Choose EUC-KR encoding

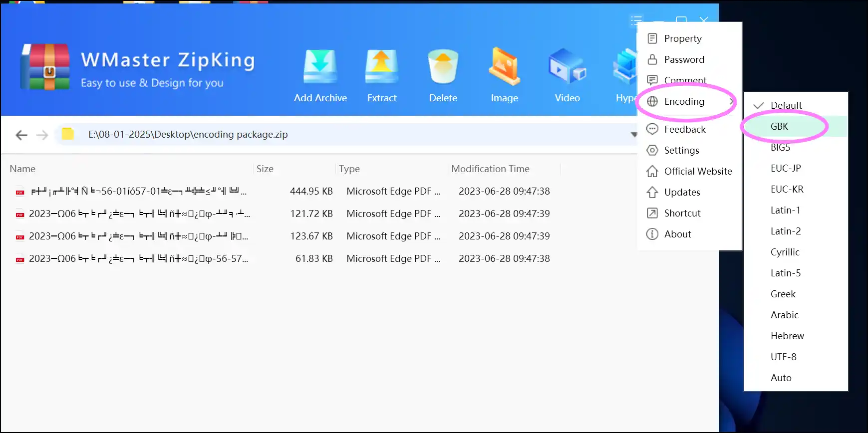coord(796,189)
